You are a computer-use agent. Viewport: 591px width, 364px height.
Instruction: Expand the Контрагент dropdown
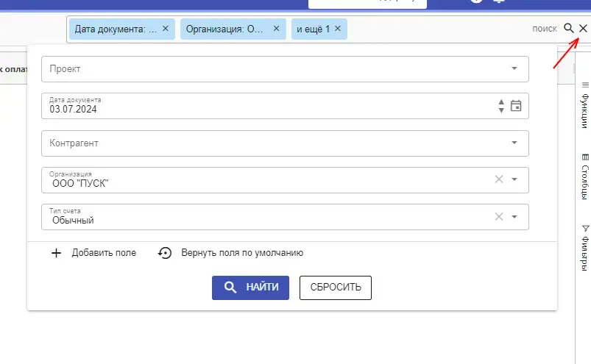pos(514,143)
